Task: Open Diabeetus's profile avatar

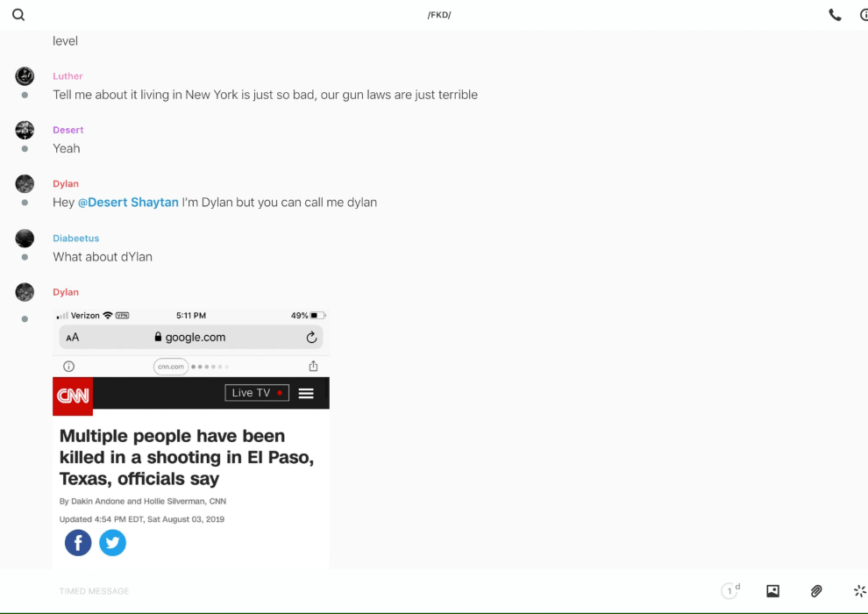Action: point(25,239)
